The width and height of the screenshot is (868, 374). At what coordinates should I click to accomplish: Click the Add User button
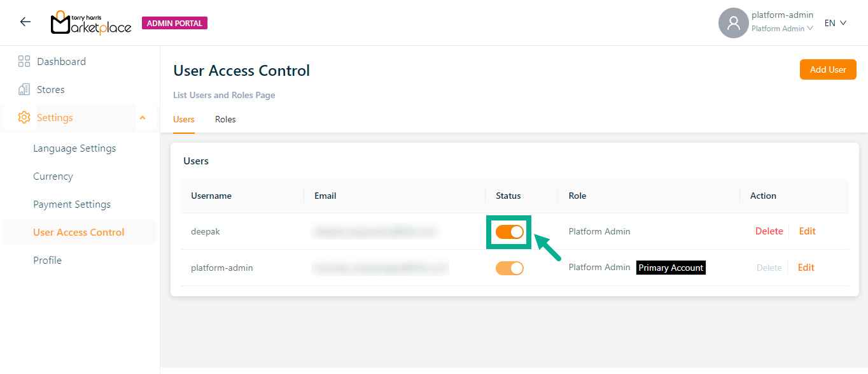(827, 69)
